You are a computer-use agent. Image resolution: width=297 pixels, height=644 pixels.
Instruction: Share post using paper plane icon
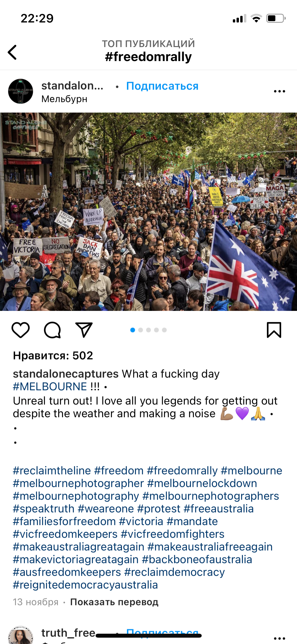pos(84,330)
